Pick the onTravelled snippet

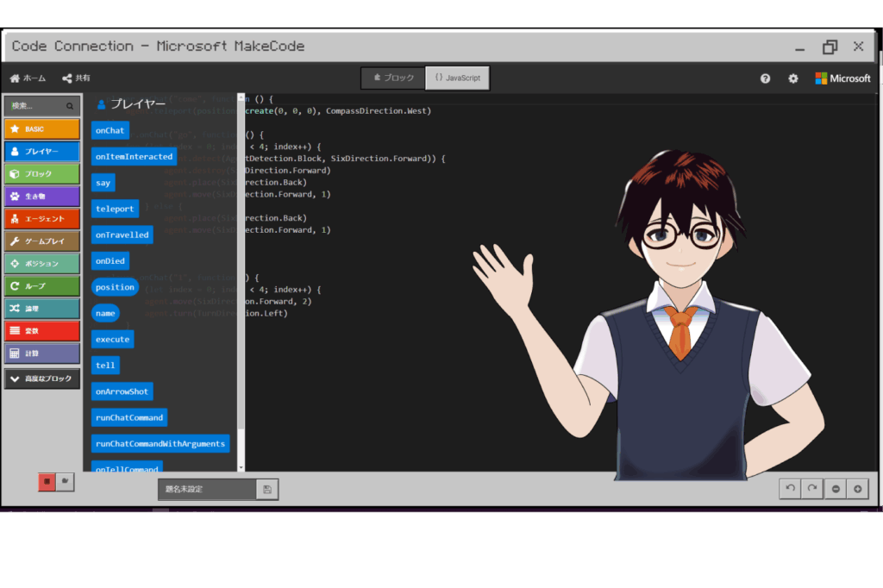point(122,235)
